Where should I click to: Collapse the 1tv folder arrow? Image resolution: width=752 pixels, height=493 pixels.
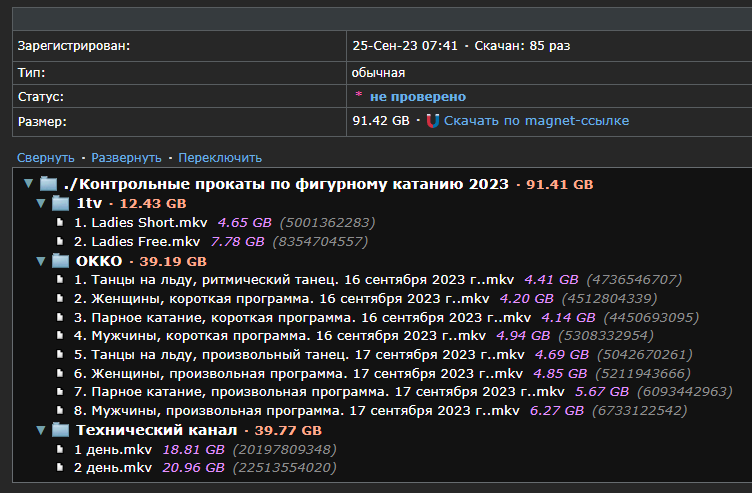(x=41, y=203)
